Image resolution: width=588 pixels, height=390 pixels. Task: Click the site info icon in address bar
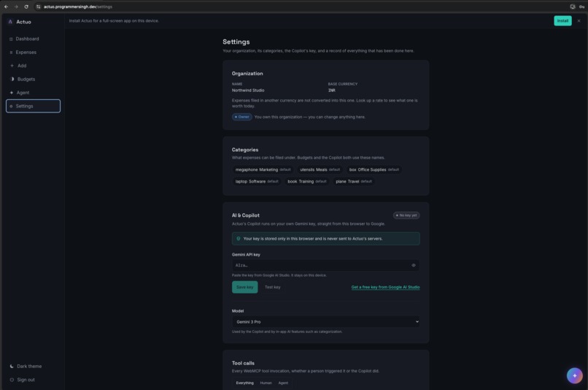tap(38, 7)
